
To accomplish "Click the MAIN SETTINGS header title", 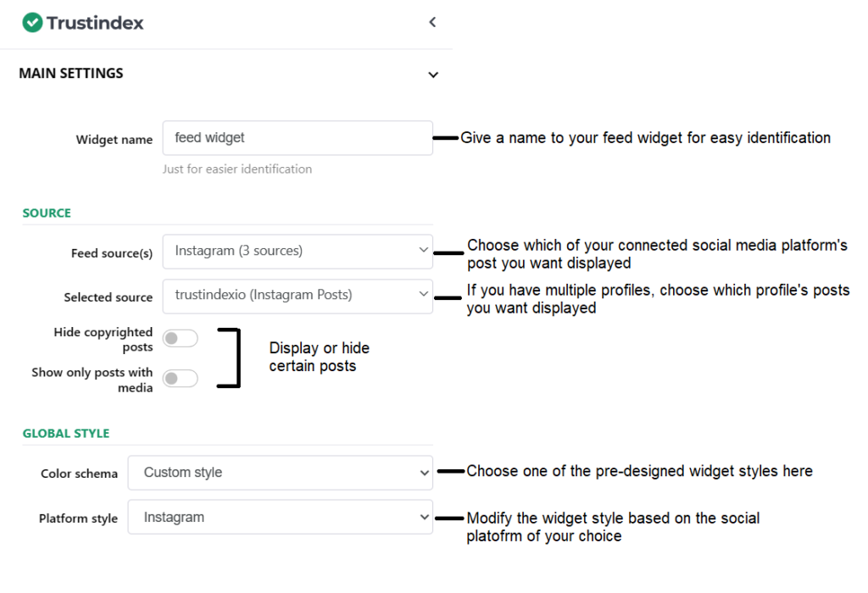I will click(71, 74).
